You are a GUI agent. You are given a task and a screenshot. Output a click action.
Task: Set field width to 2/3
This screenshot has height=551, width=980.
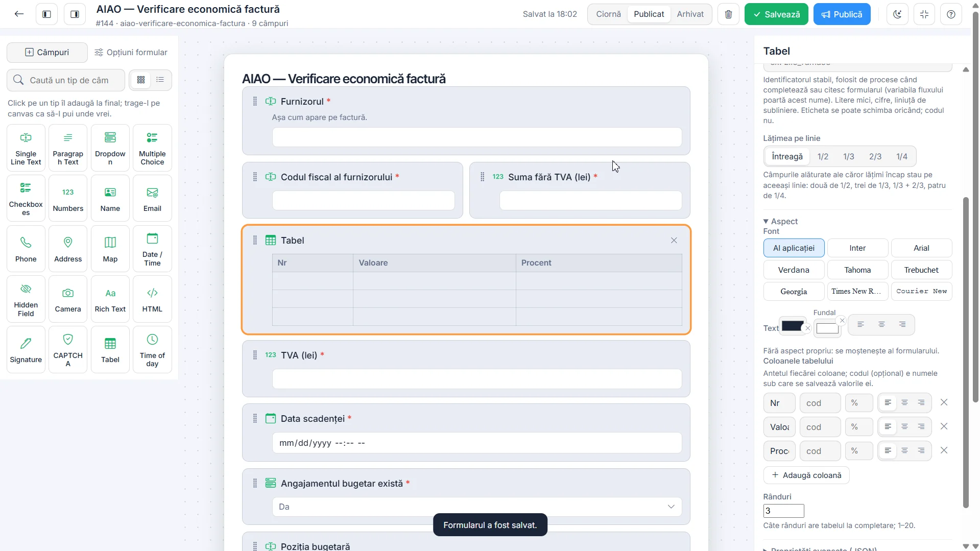pos(875,156)
